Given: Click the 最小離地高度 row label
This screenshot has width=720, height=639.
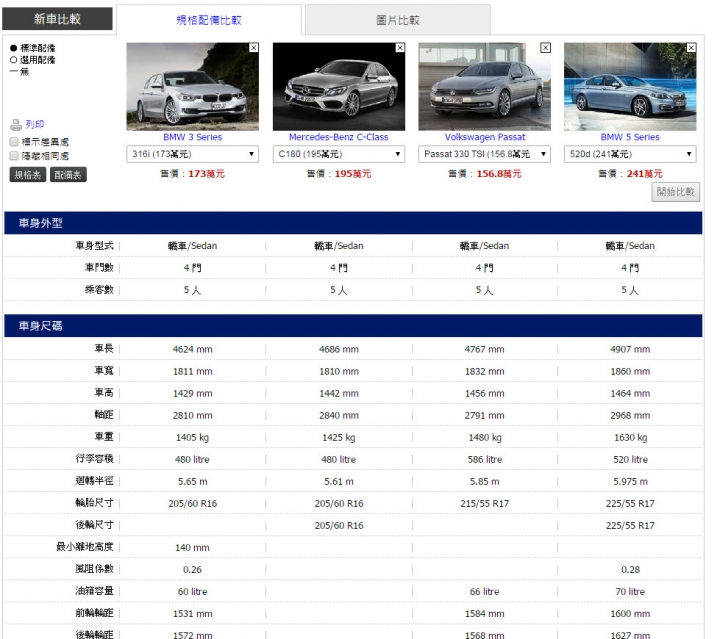Looking at the screenshot, I should (x=85, y=547).
